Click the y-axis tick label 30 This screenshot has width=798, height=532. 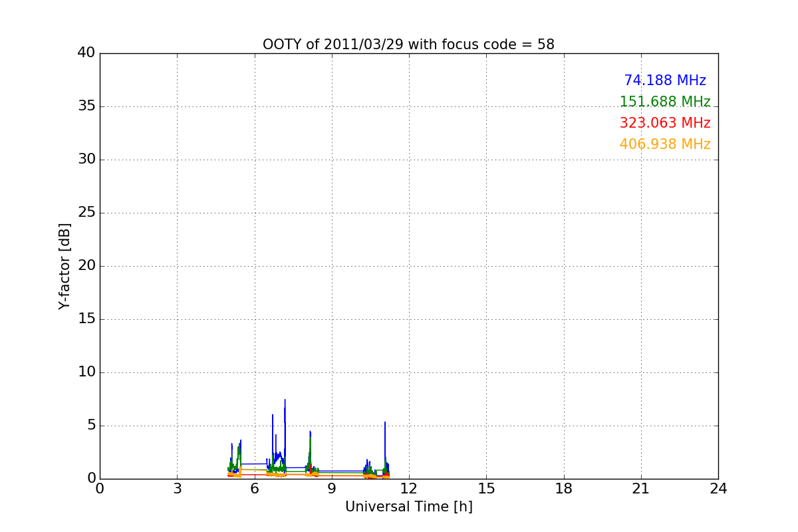[86, 160]
